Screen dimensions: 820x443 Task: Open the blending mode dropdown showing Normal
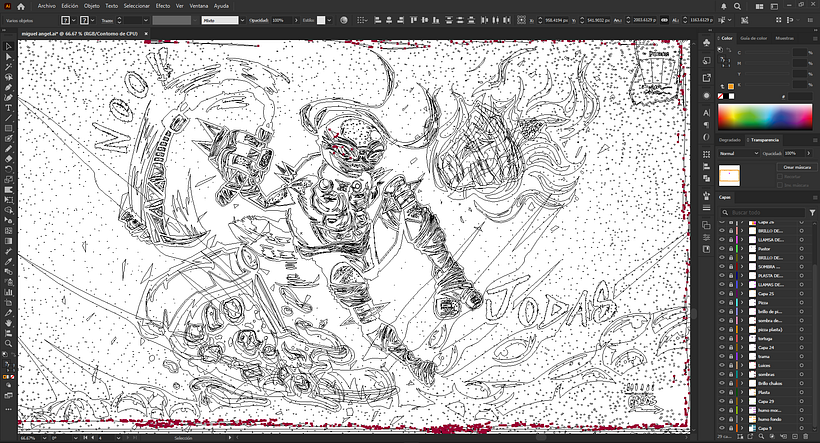pyautogui.click(x=739, y=153)
